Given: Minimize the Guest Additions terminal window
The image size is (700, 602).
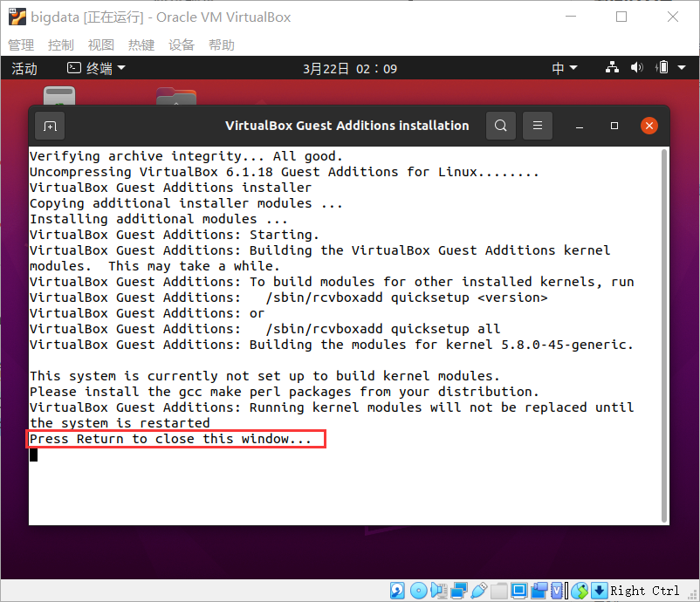Looking at the screenshot, I should pyautogui.click(x=580, y=127).
